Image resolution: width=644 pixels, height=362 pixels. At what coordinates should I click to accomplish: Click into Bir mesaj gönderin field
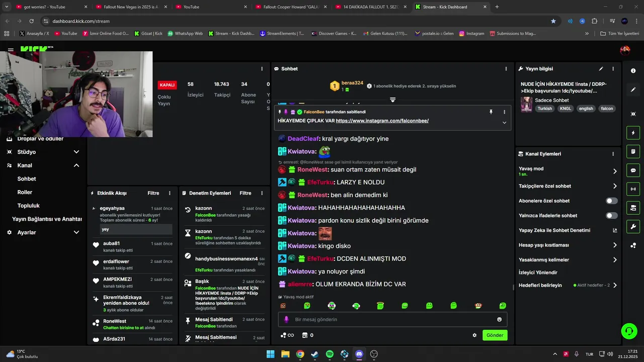[392, 319]
